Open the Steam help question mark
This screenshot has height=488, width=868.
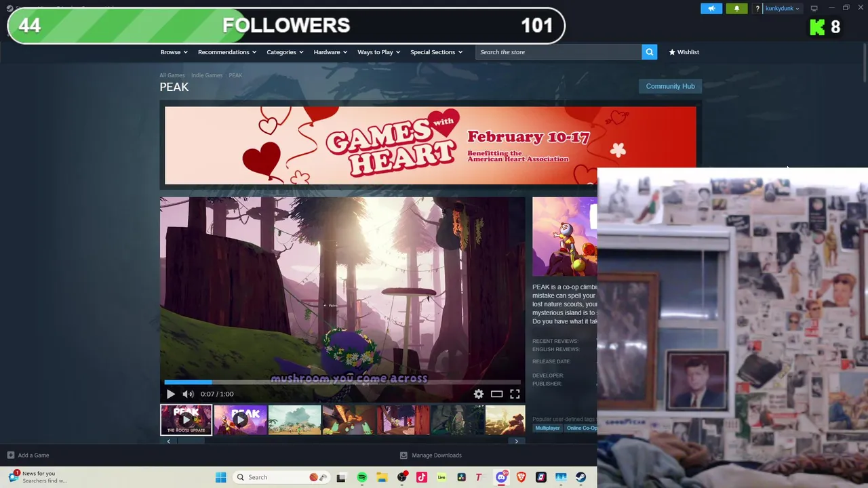pos(757,9)
